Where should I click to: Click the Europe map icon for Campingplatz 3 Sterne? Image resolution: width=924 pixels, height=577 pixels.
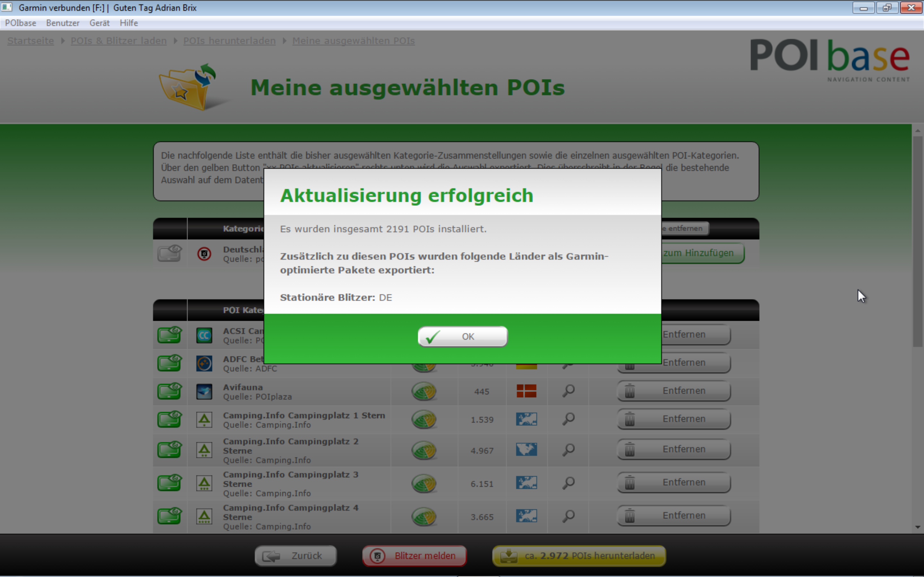tap(526, 483)
